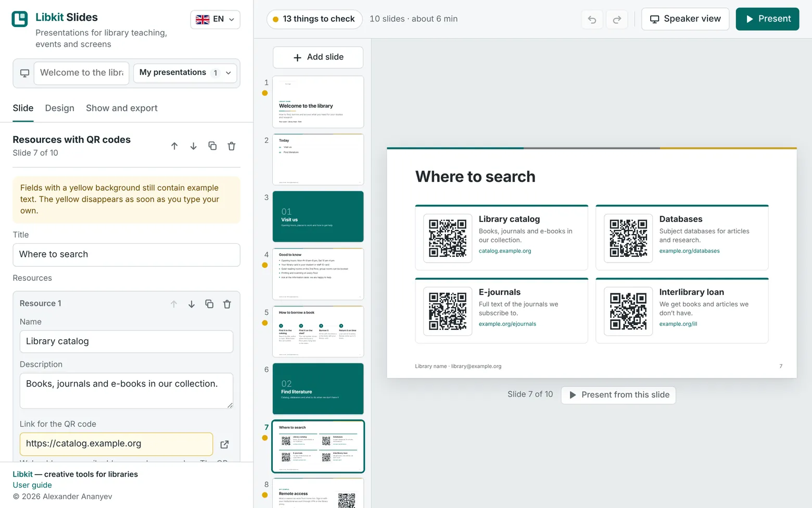The width and height of the screenshot is (812, 508).
Task: Open the 13 things to check list
Action: click(314, 19)
